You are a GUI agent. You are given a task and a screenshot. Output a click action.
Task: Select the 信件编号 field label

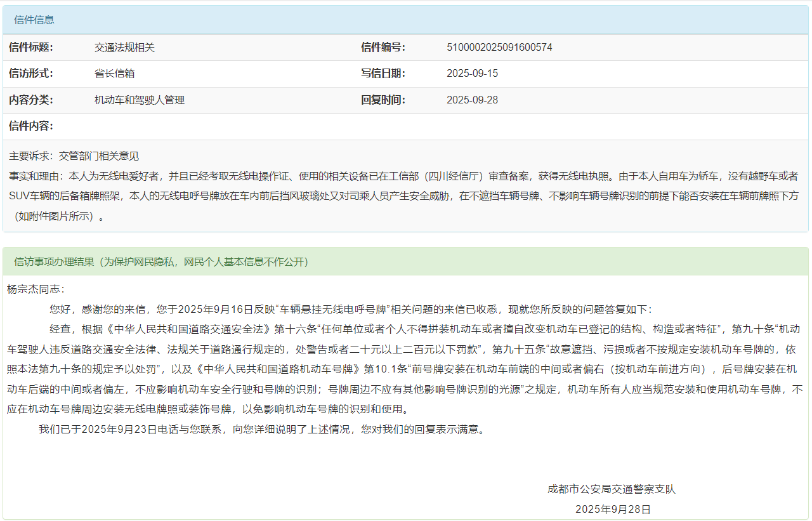[x=383, y=48]
